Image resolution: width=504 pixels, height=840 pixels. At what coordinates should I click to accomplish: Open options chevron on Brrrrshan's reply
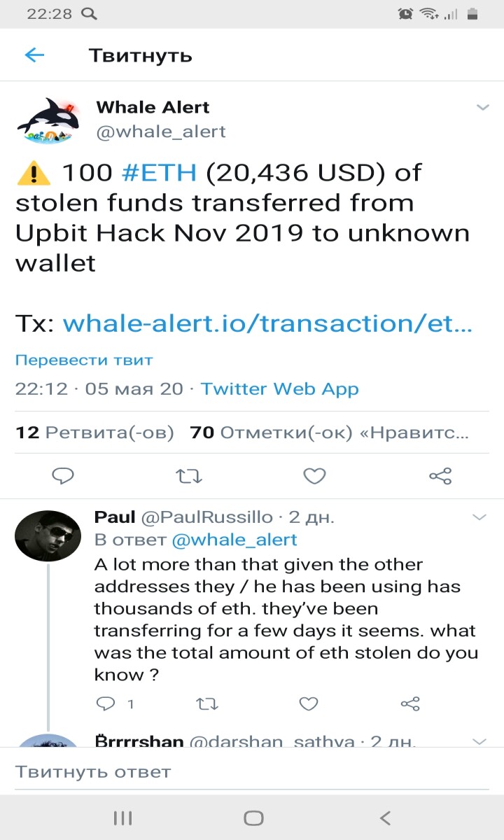[479, 741]
